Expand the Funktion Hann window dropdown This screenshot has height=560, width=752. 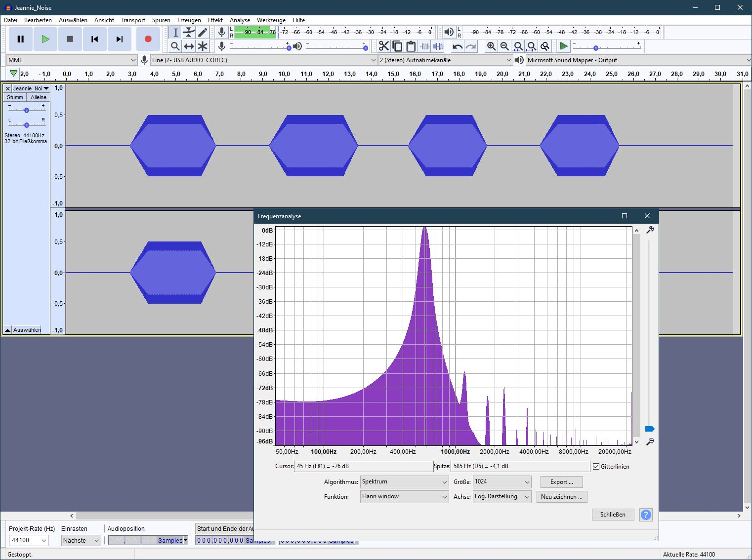click(404, 496)
